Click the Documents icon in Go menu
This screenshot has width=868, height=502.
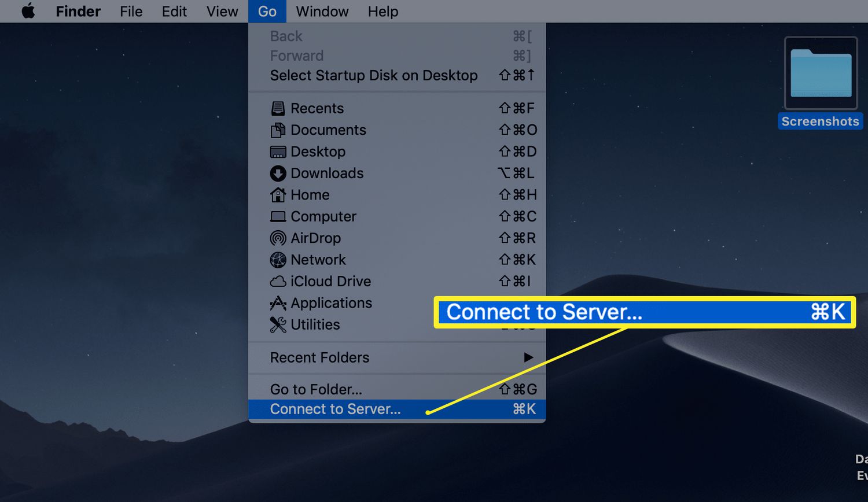[x=278, y=130]
